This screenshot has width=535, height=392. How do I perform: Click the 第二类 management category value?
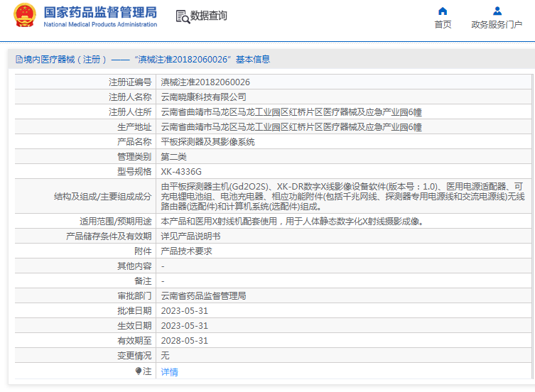(x=173, y=157)
